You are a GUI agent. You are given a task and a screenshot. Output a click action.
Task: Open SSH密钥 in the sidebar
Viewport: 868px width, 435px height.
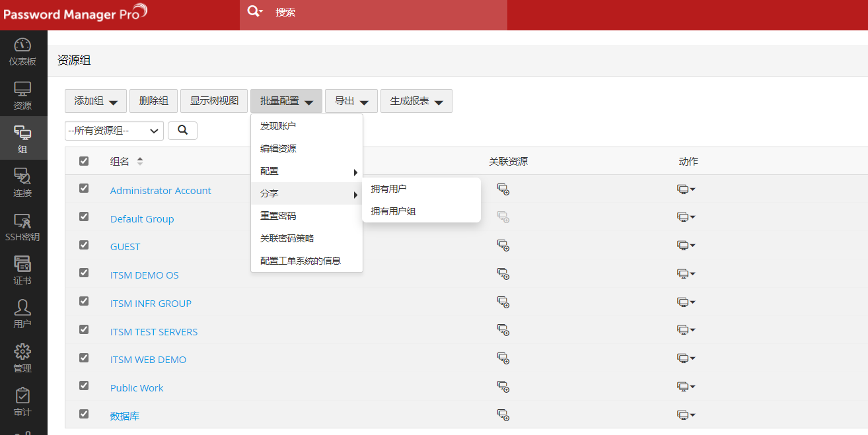22,226
